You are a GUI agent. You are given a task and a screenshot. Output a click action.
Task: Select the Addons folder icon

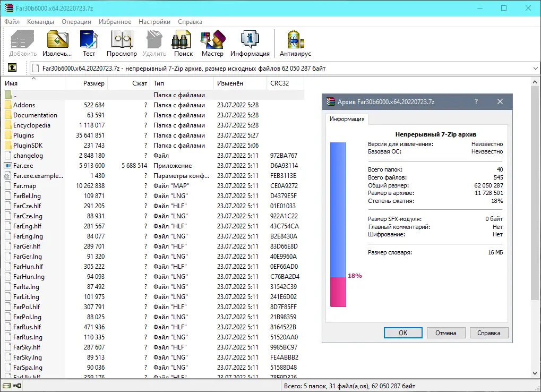(8, 105)
